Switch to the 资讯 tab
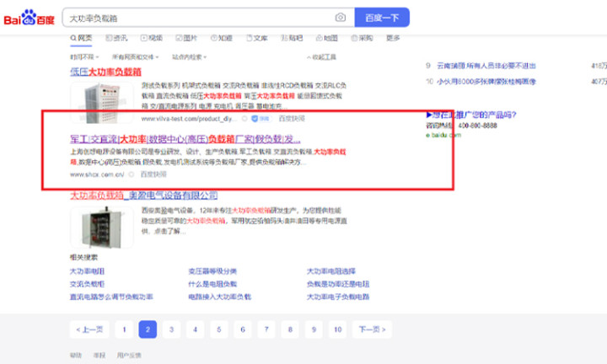The width and height of the screenshot is (607, 364). [116, 38]
